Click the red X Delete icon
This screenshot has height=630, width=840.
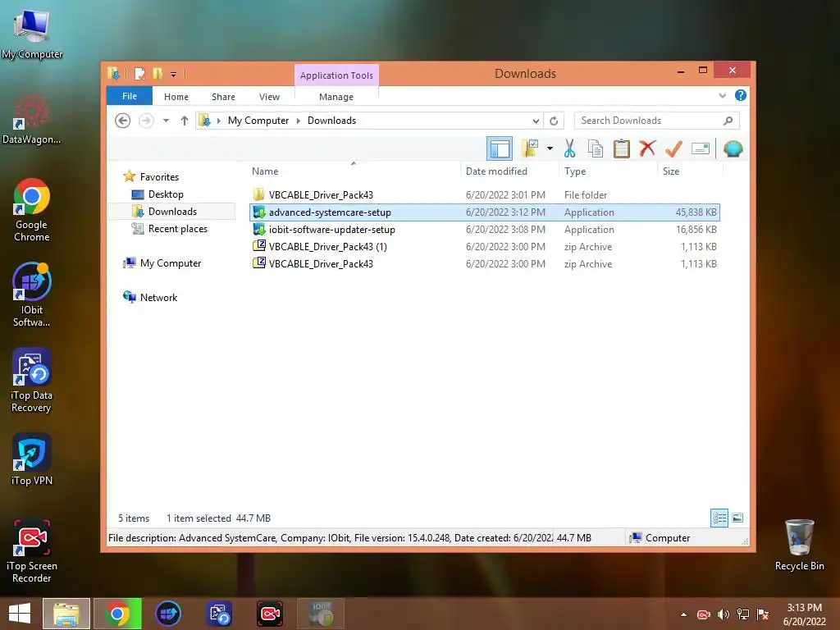[647, 148]
